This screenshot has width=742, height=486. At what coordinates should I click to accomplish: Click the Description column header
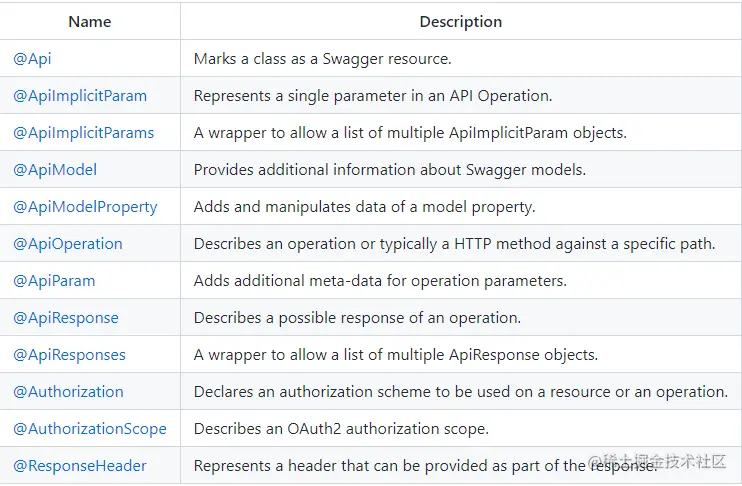pos(461,21)
